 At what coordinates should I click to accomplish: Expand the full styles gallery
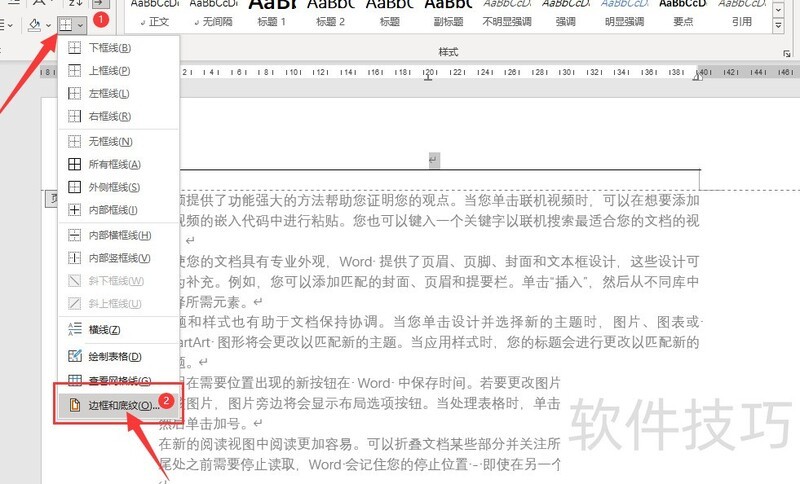click(x=778, y=26)
